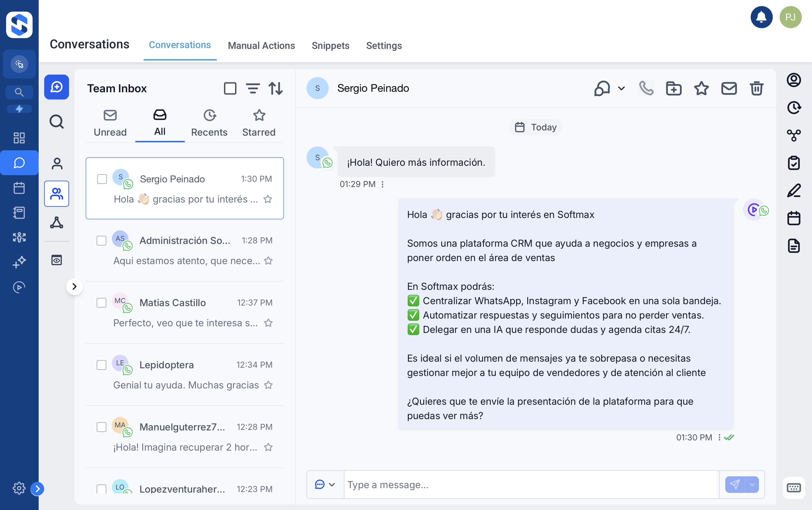812x510 pixels.
Task: Expand the collapsed sidebar with the arrow chevron
Action: point(75,286)
